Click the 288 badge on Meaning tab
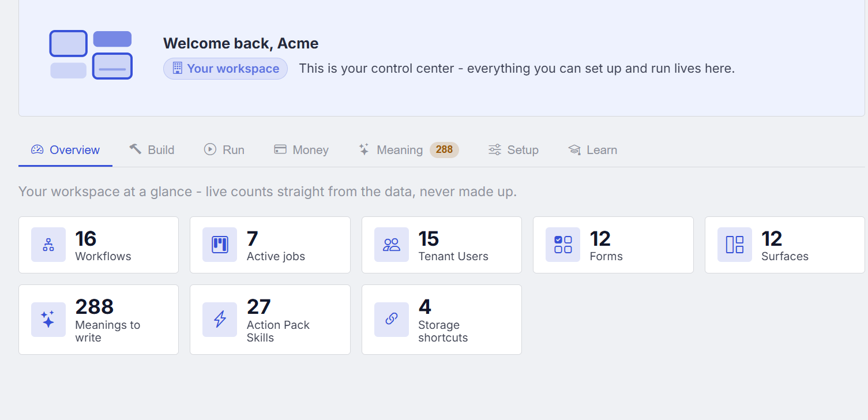Image resolution: width=868 pixels, height=420 pixels. tap(444, 150)
